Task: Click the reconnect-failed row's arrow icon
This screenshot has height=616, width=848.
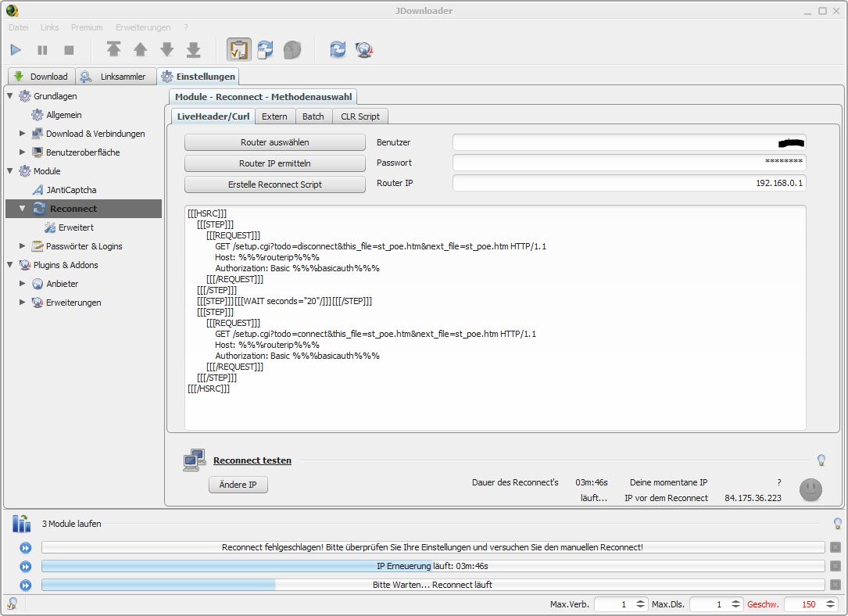Action: [x=26, y=548]
